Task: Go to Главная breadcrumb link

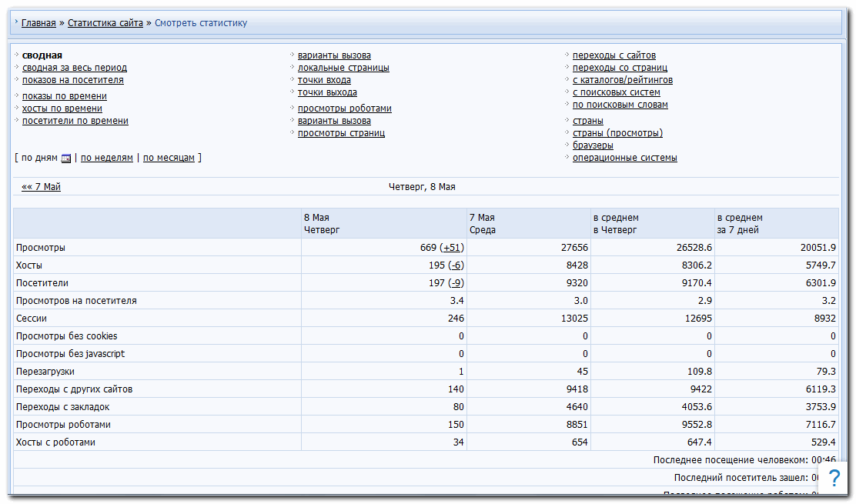Action: pos(38,23)
